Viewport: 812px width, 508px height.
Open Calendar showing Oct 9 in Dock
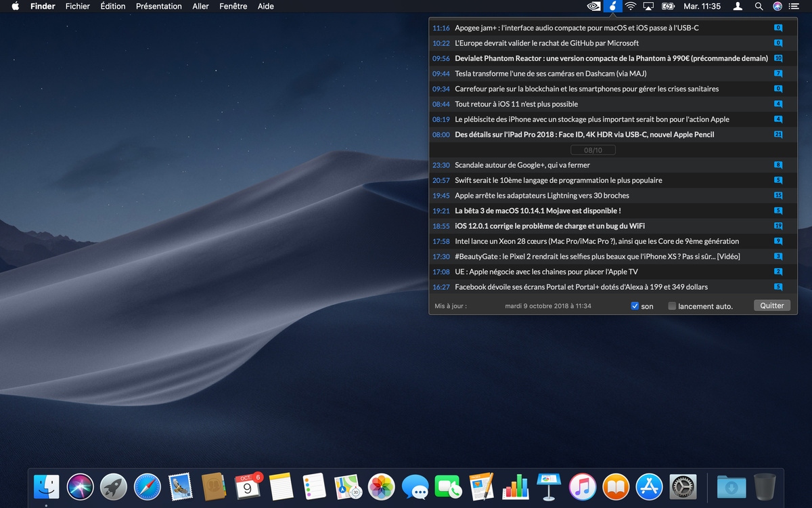(x=248, y=487)
